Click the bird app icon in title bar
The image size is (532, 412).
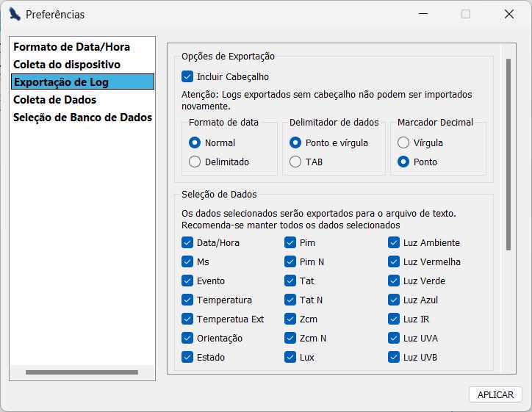tap(15, 14)
